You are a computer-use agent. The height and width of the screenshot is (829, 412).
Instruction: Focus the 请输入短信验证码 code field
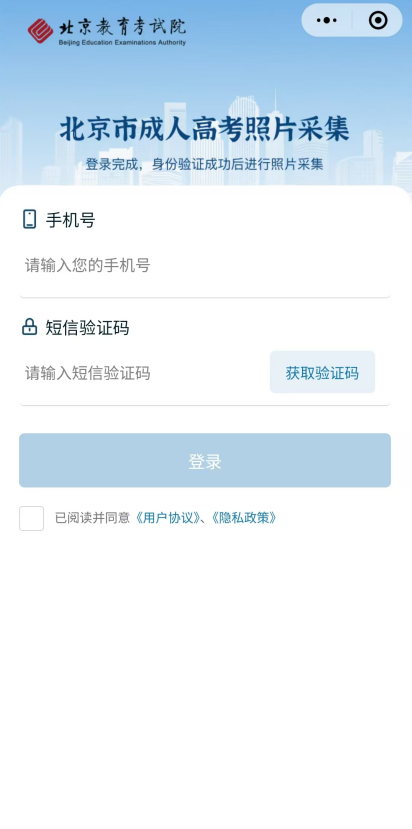pyautogui.click(x=143, y=373)
